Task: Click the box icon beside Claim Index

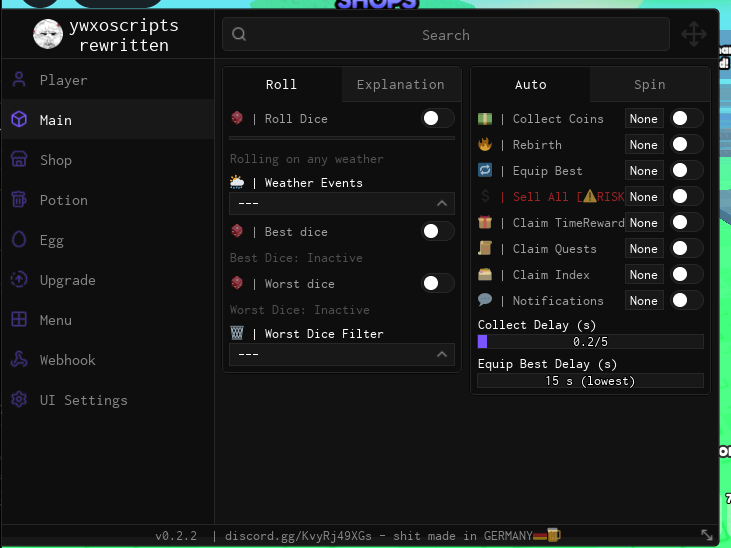Action: point(485,274)
